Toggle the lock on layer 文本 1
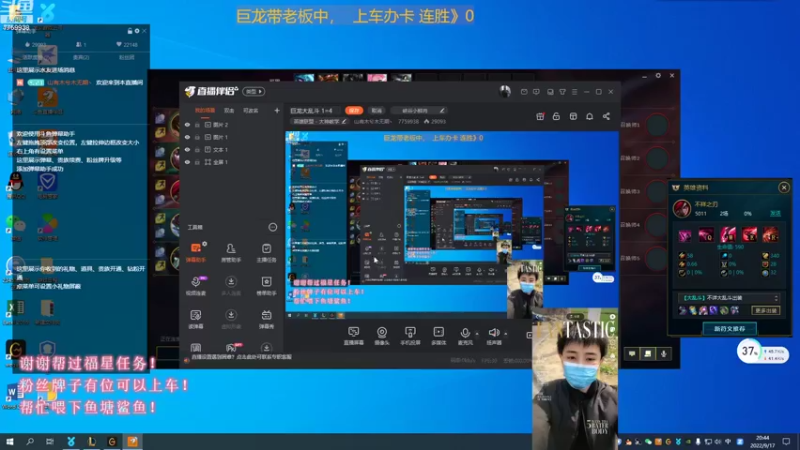The width and height of the screenshot is (800, 450). click(197, 149)
